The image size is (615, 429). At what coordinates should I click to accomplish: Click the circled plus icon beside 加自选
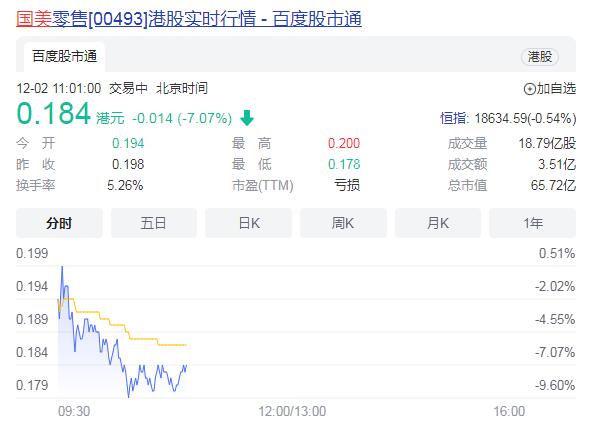(x=529, y=89)
